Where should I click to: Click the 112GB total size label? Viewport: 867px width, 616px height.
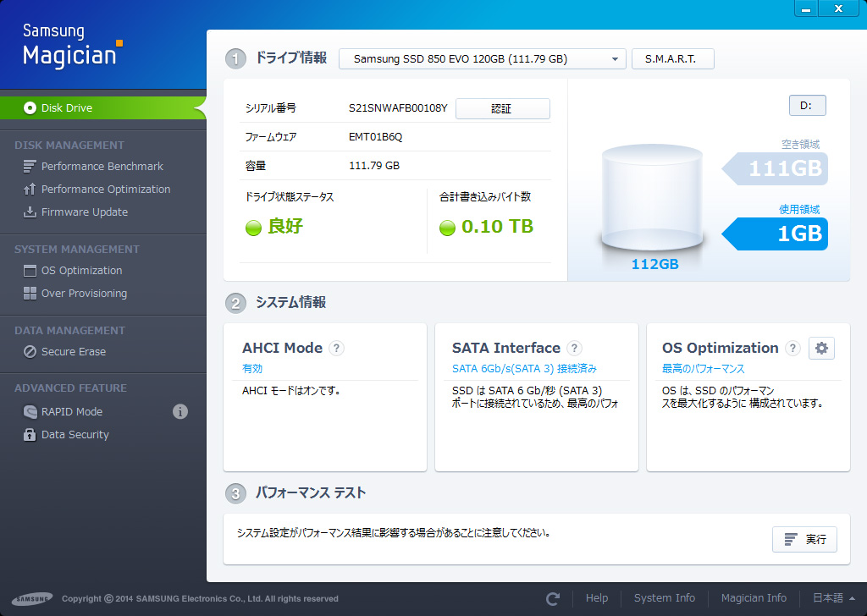click(x=654, y=264)
